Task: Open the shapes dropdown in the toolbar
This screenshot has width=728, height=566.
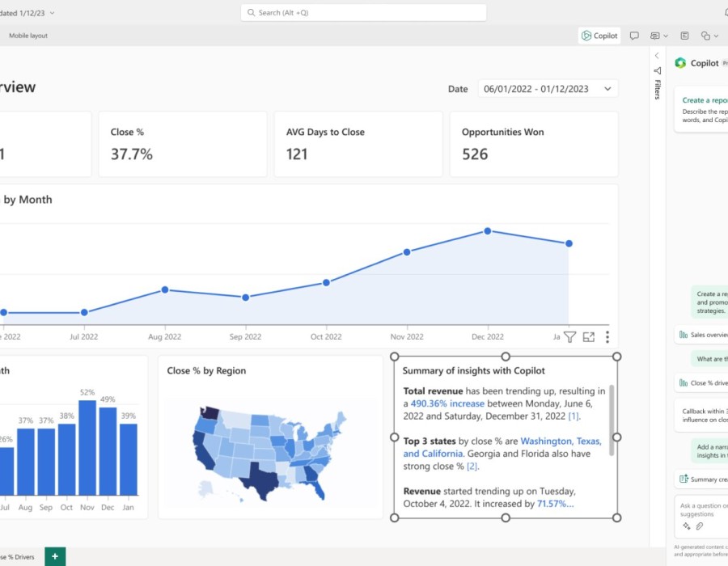Action: pos(709,36)
